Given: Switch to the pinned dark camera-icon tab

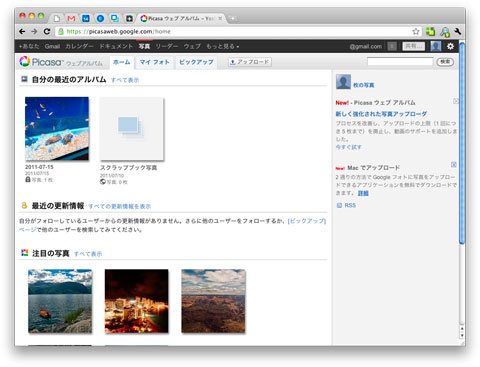Looking at the screenshot, I should coord(129,18).
